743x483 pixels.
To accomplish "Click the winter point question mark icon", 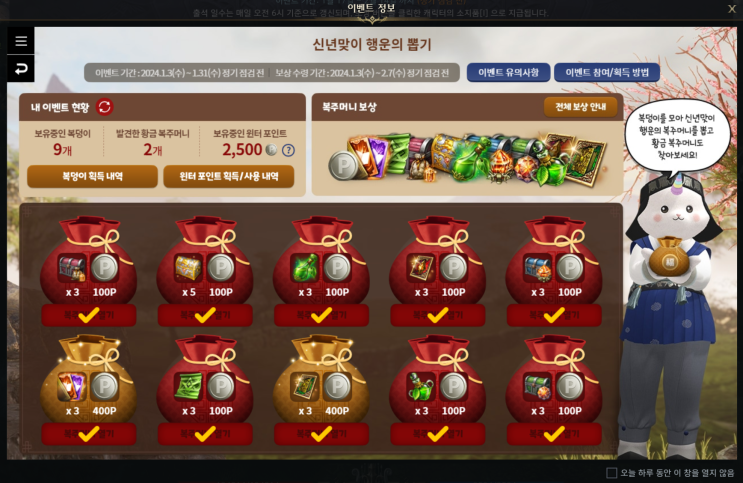I will coord(288,150).
